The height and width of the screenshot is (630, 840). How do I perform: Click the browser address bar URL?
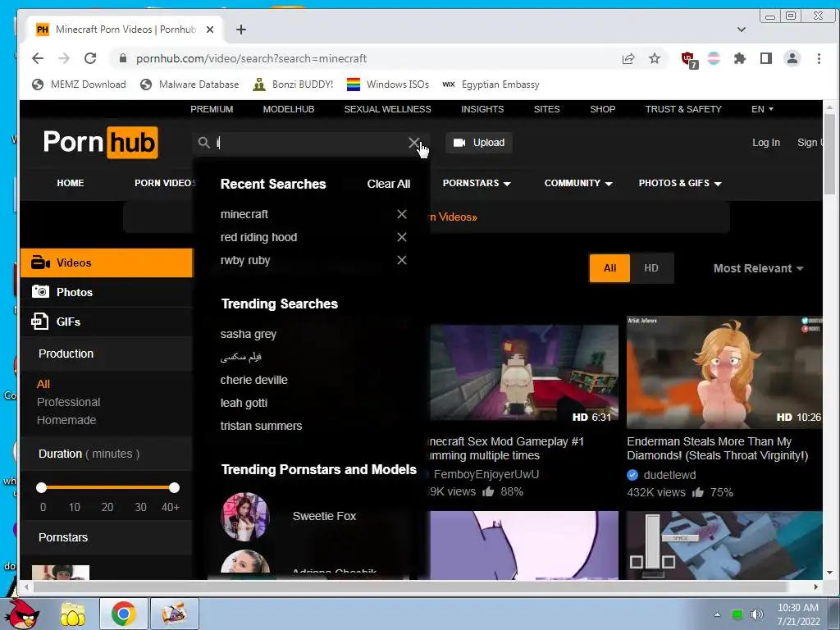tap(251, 58)
